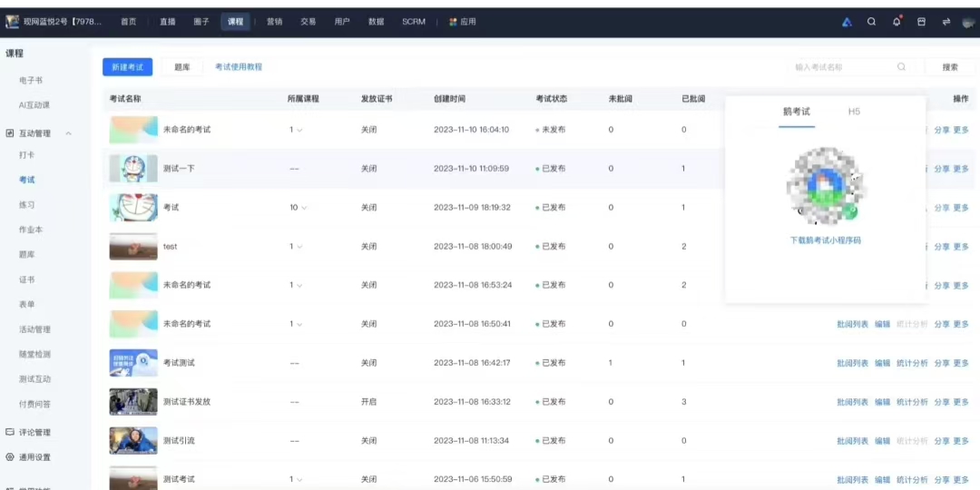Click the blue triangle logo icon in top bar
980x490 pixels.
click(x=847, y=21)
